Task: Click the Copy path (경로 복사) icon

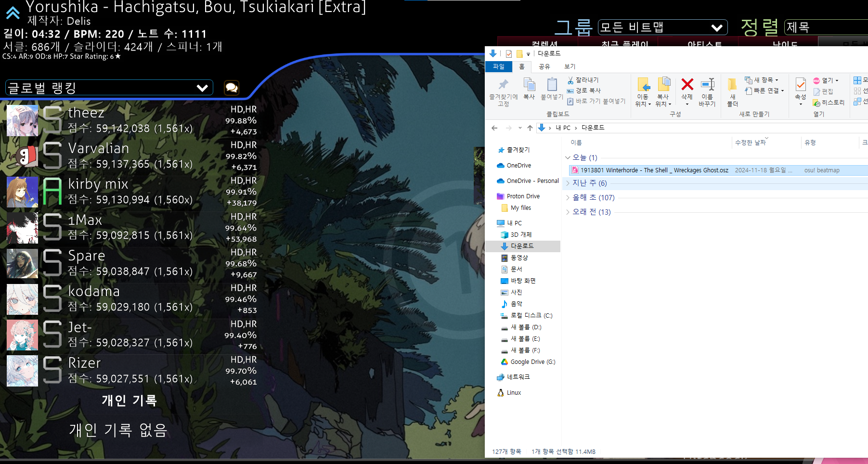Action: tap(570, 90)
